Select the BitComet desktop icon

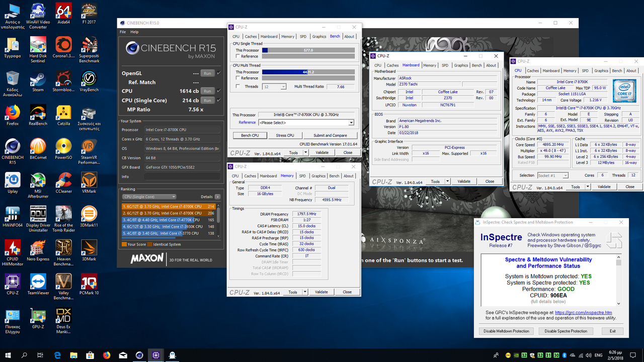coord(38,149)
